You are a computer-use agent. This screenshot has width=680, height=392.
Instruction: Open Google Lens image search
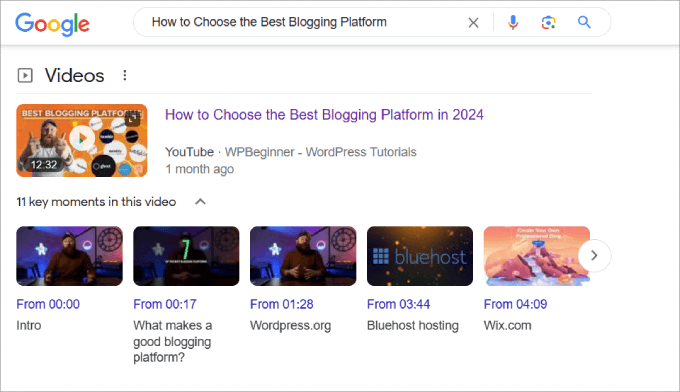548,23
